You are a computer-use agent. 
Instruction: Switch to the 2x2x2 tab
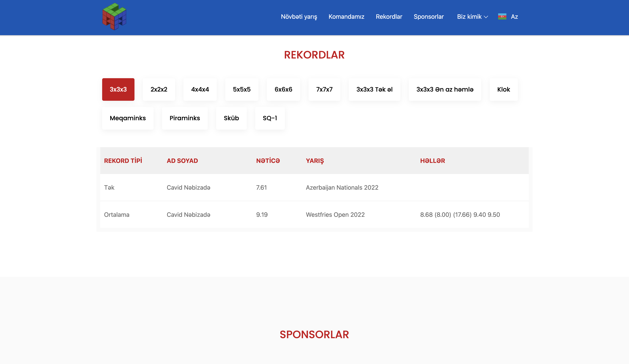click(159, 89)
